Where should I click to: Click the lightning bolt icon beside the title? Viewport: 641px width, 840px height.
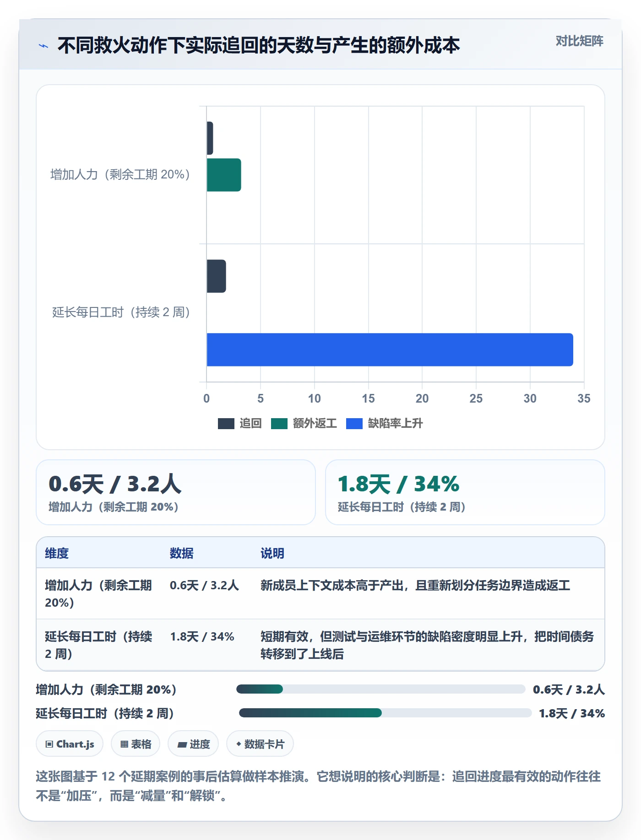[43, 46]
